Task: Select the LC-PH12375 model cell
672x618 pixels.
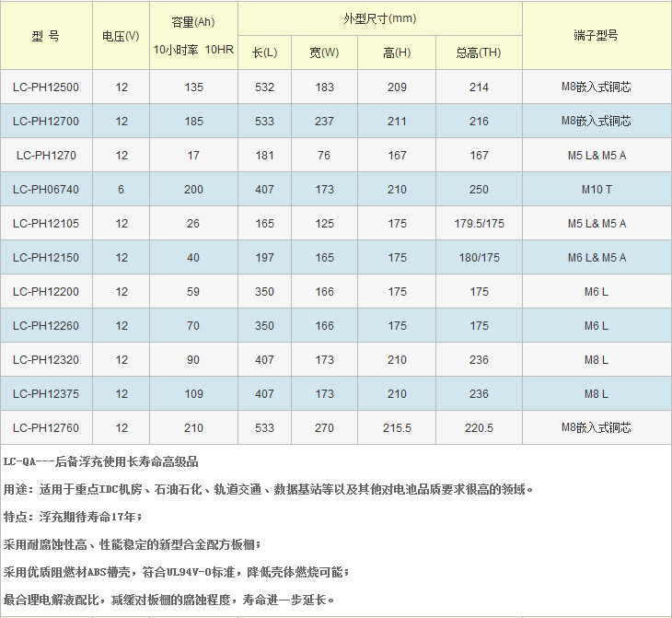Action: (x=46, y=394)
